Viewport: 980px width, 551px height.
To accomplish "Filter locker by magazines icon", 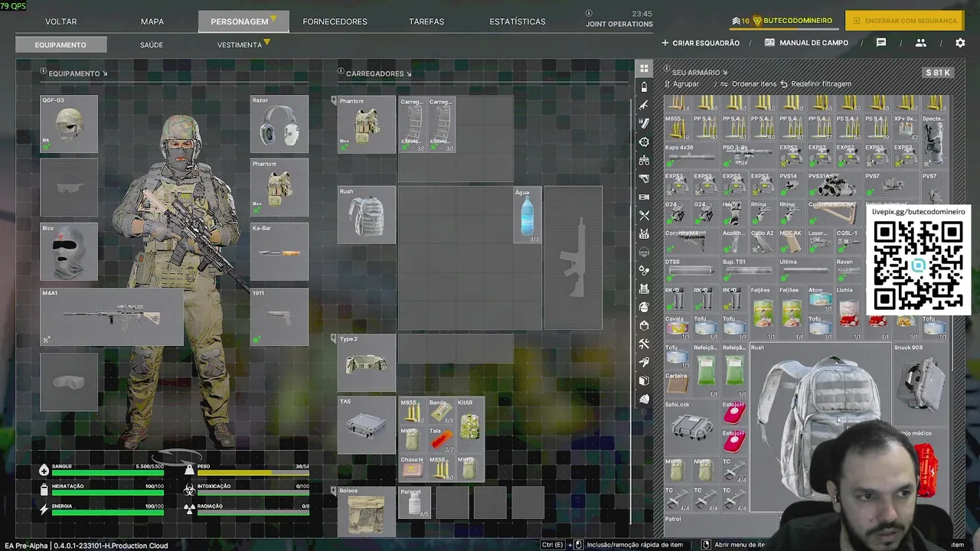I will (x=644, y=123).
